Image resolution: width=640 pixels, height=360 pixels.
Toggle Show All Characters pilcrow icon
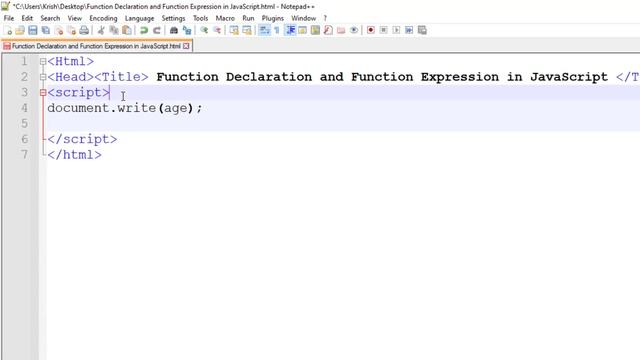coord(277,30)
